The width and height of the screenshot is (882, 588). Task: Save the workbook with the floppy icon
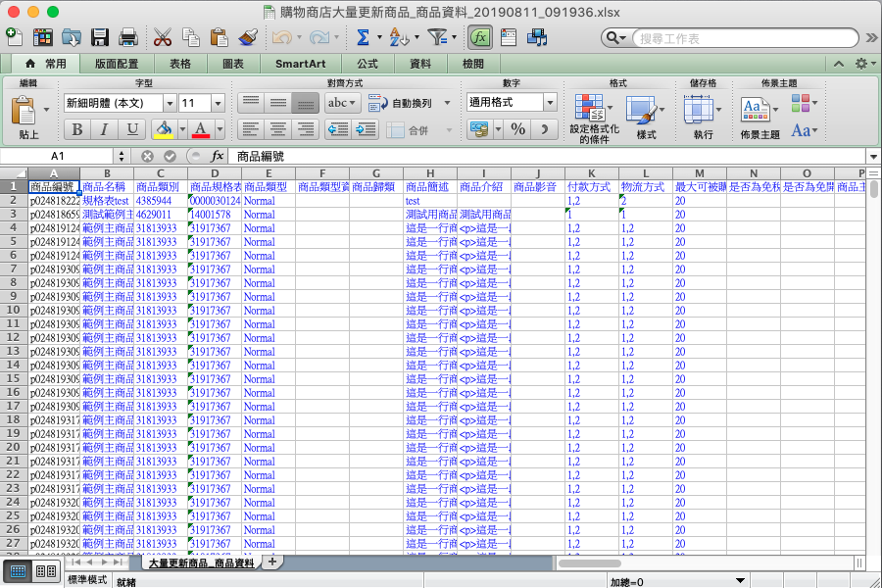(x=100, y=37)
